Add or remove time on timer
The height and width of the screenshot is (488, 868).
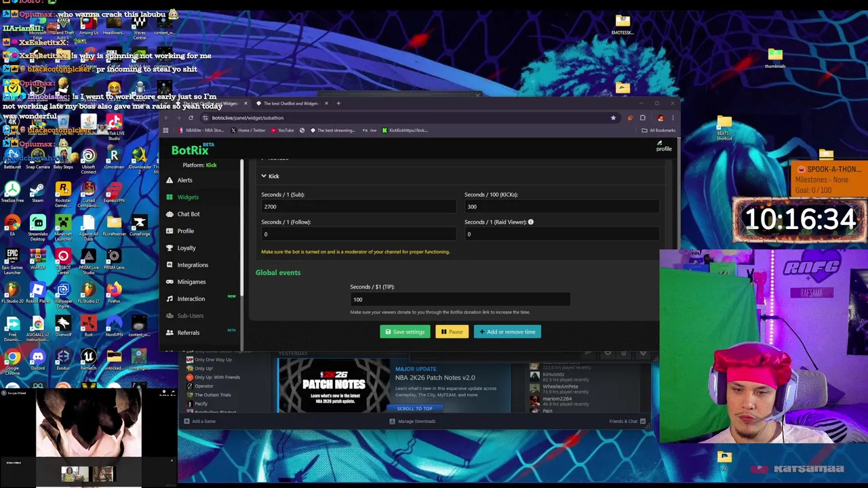pos(507,331)
